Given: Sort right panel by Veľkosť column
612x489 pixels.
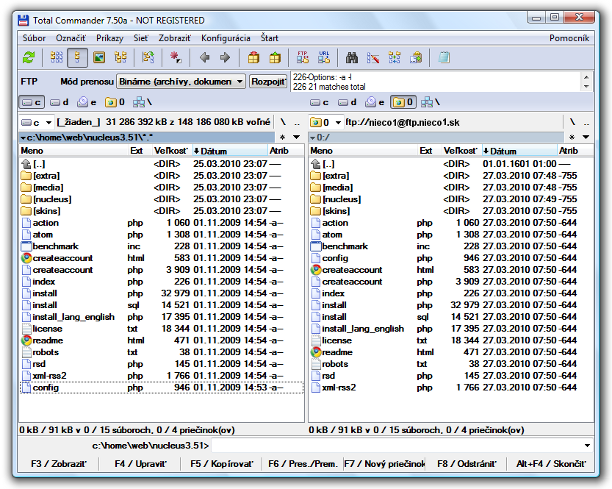Looking at the screenshot, I should 461,151.
